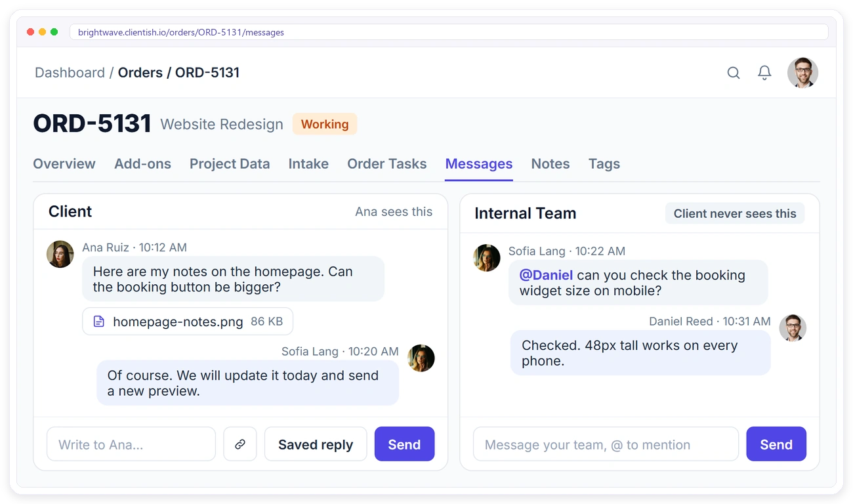Open homepage-notes.png attachment
The width and height of the screenshot is (853, 504).
point(188,322)
